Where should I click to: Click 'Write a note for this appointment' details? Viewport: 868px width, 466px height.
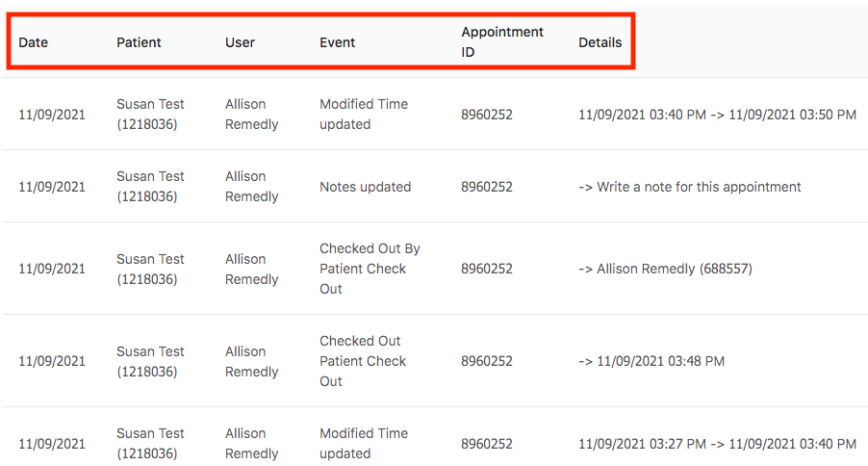(x=690, y=187)
